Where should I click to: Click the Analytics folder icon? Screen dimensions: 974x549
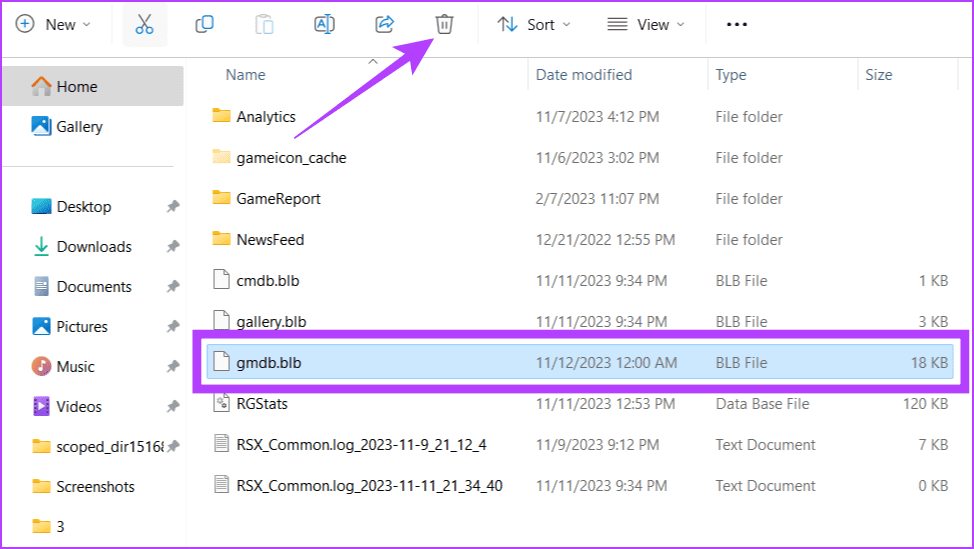221,115
